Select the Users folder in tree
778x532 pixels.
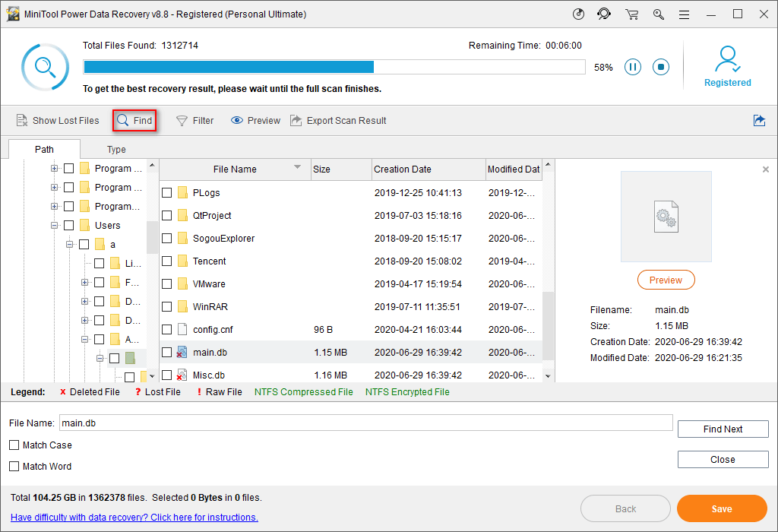pyautogui.click(x=108, y=225)
